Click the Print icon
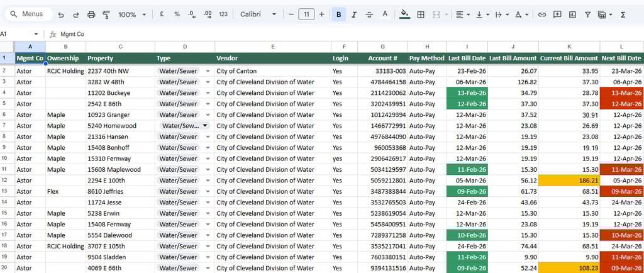The image size is (644, 273). [91, 14]
